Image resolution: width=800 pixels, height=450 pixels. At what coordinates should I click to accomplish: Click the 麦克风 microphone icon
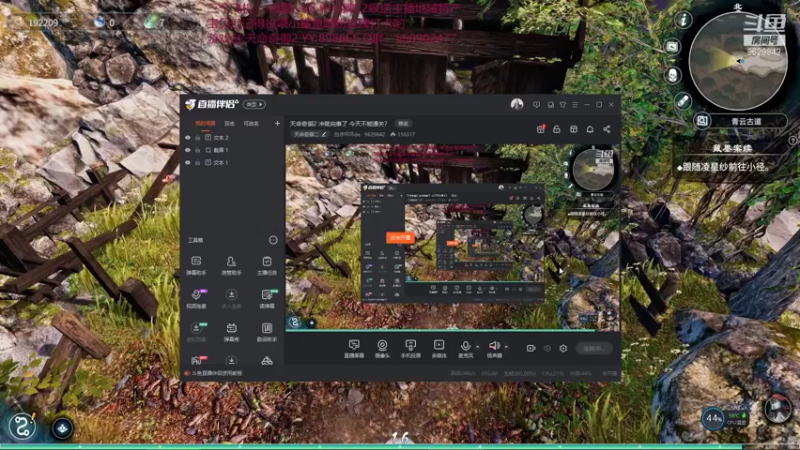point(465,348)
